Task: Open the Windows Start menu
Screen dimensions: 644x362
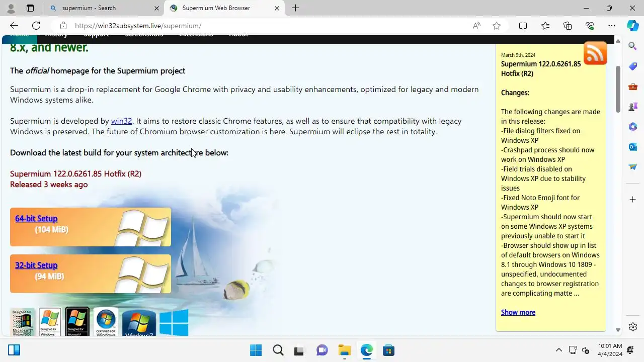Action: click(x=256, y=350)
